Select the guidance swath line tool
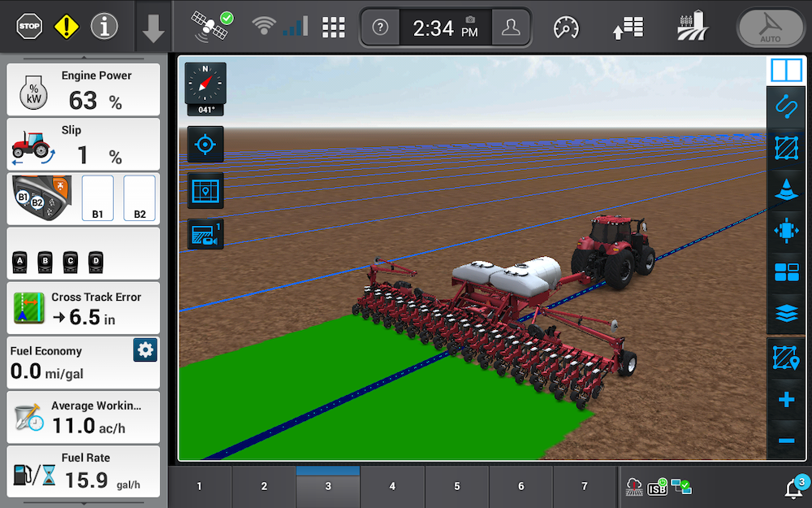The width and height of the screenshot is (812, 508). pos(786,105)
